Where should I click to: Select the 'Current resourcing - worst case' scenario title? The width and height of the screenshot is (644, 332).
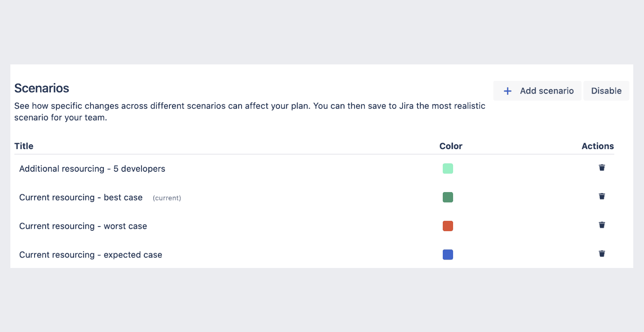83,226
